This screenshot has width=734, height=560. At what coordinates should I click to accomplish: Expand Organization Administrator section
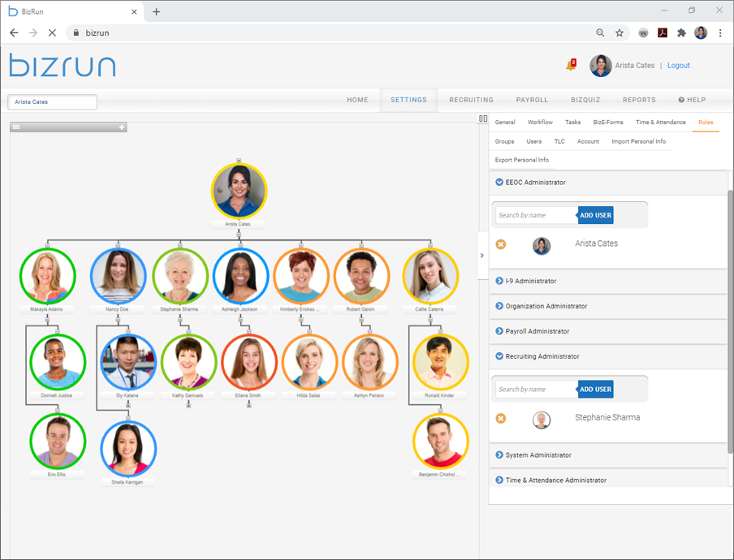pyautogui.click(x=499, y=306)
